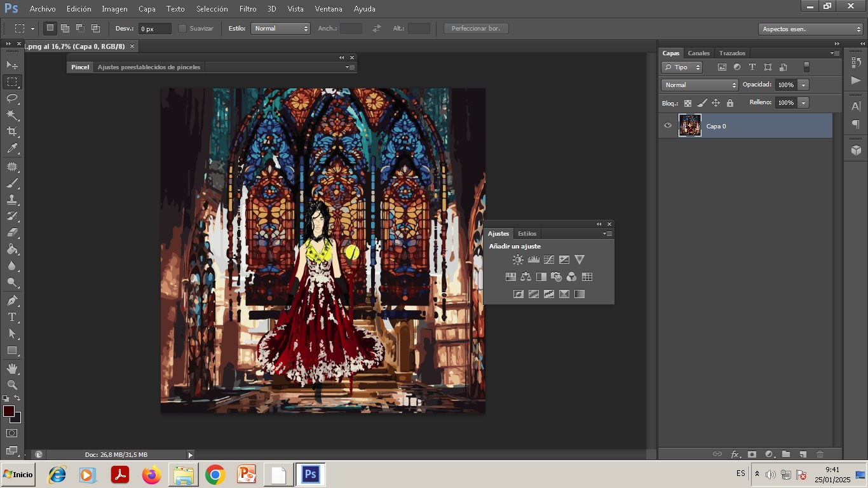Add a Color Balance adjustment

tap(526, 276)
